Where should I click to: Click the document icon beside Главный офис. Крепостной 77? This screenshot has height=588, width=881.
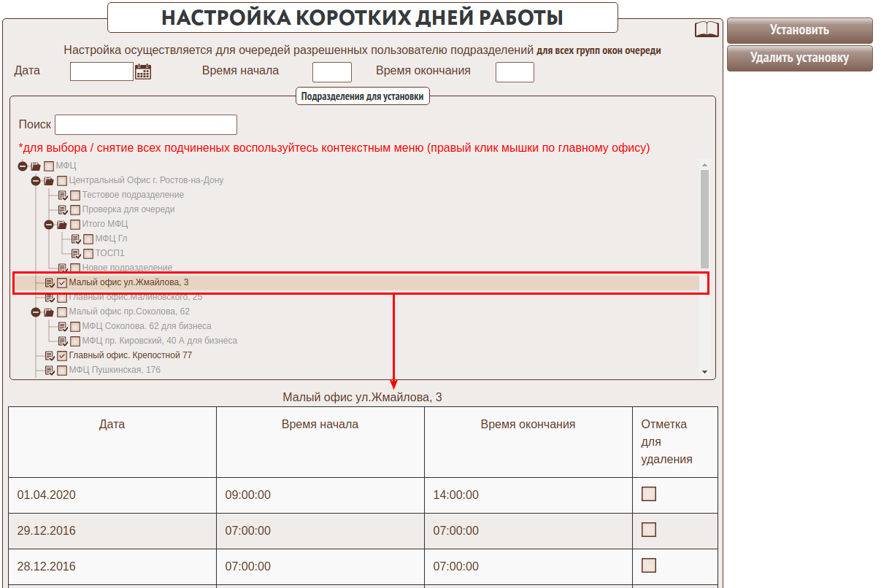coord(50,356)
